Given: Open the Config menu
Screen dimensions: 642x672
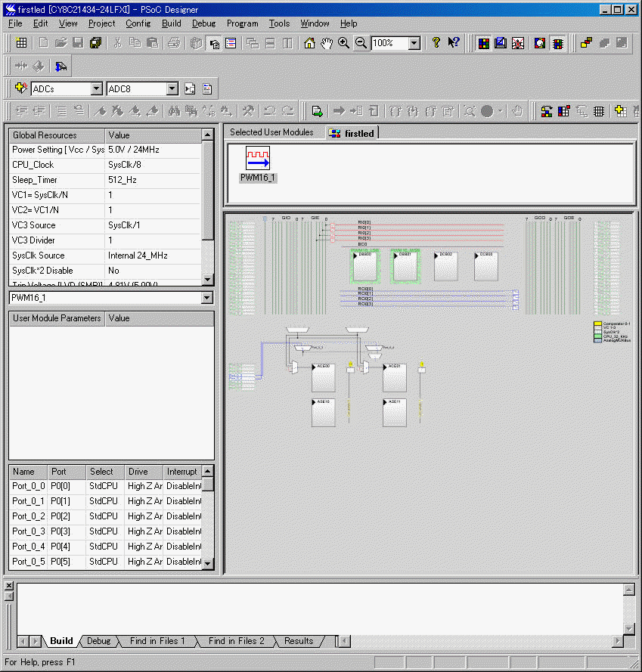Looking at the screenshot, I should point(138,23).
